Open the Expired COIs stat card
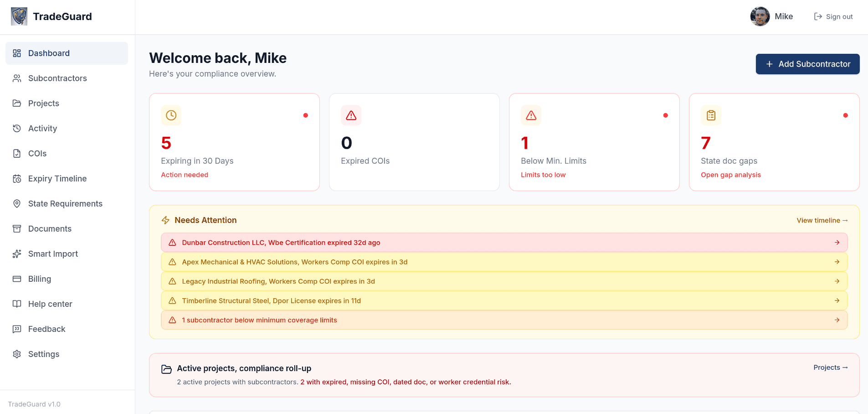 tap(414, 142)
